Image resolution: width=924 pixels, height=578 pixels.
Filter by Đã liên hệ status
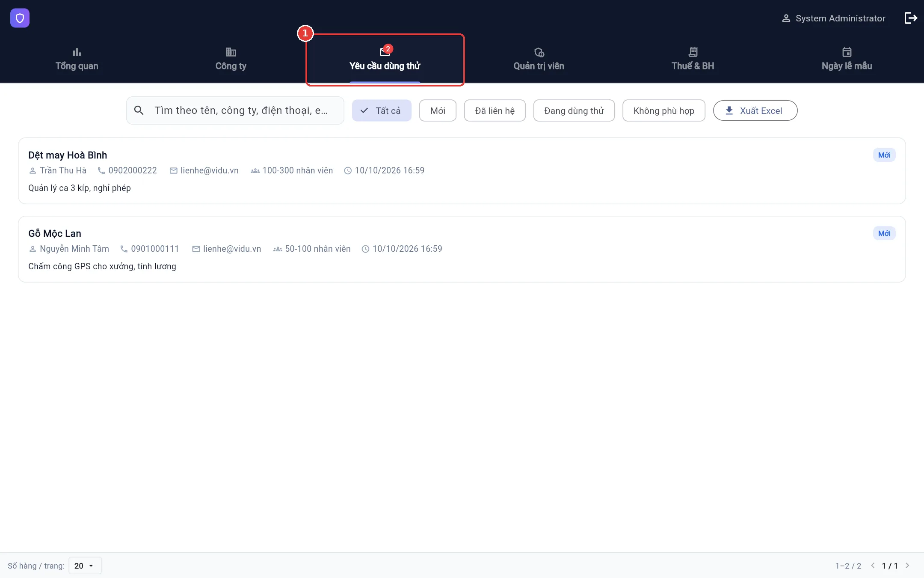tap(495, 110)
